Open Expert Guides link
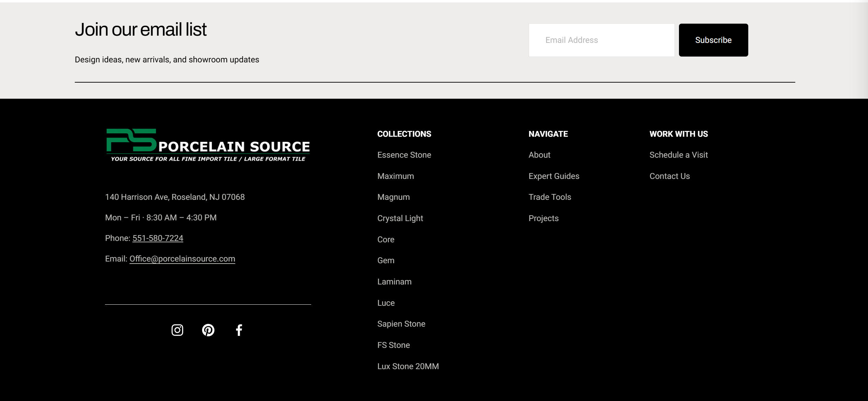Screen dimensions: 868x401 (554, 176)
